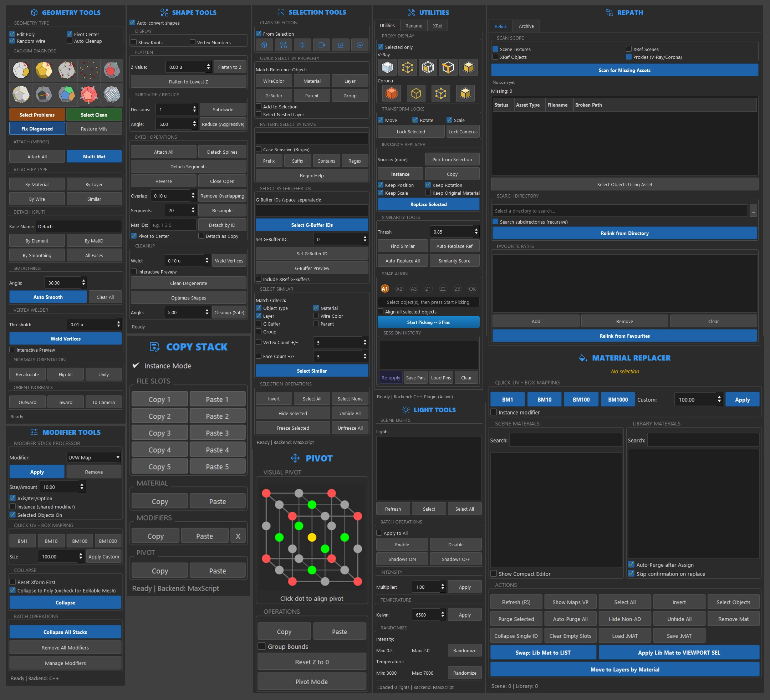Select the shapes class selection icon

pos(284,45)
